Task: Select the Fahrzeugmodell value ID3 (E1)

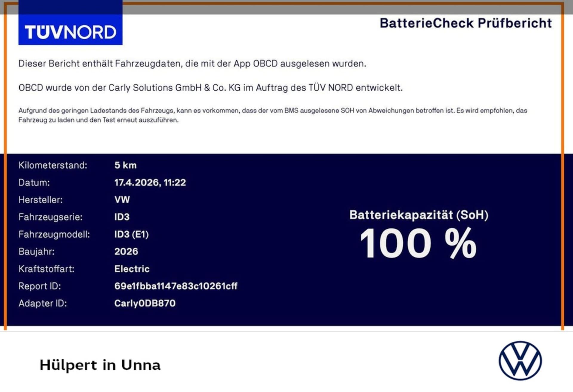Action: click(x=131, y=234)
